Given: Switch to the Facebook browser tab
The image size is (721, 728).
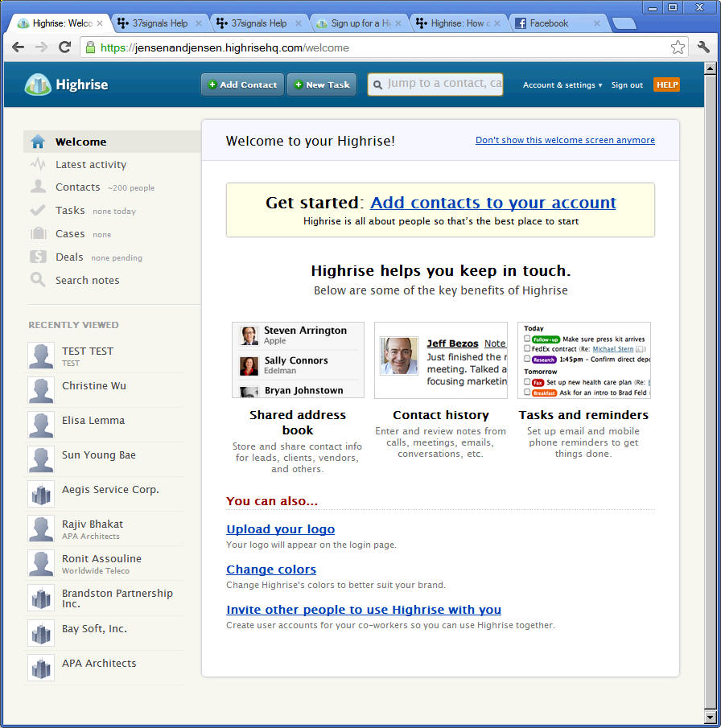Looking at the screenshot, I should (x=557, y=23).
